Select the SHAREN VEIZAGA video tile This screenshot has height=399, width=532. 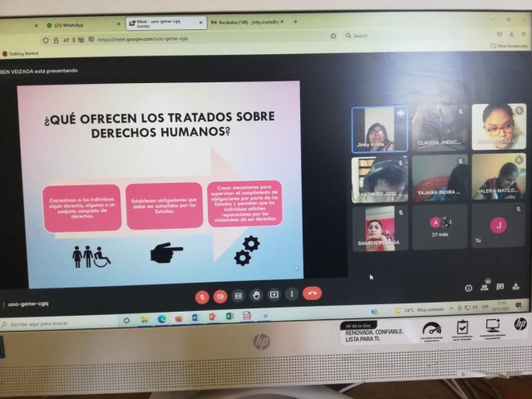[x=381, y=229]
